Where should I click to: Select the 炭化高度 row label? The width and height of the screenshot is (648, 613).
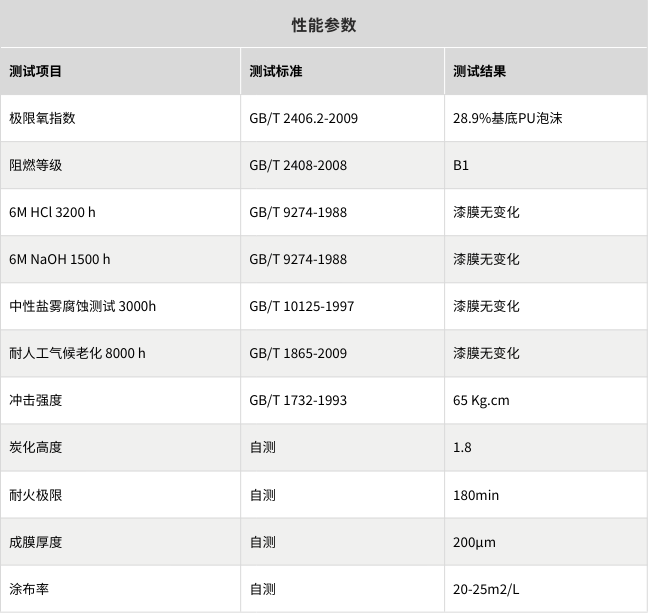point(35,447)
